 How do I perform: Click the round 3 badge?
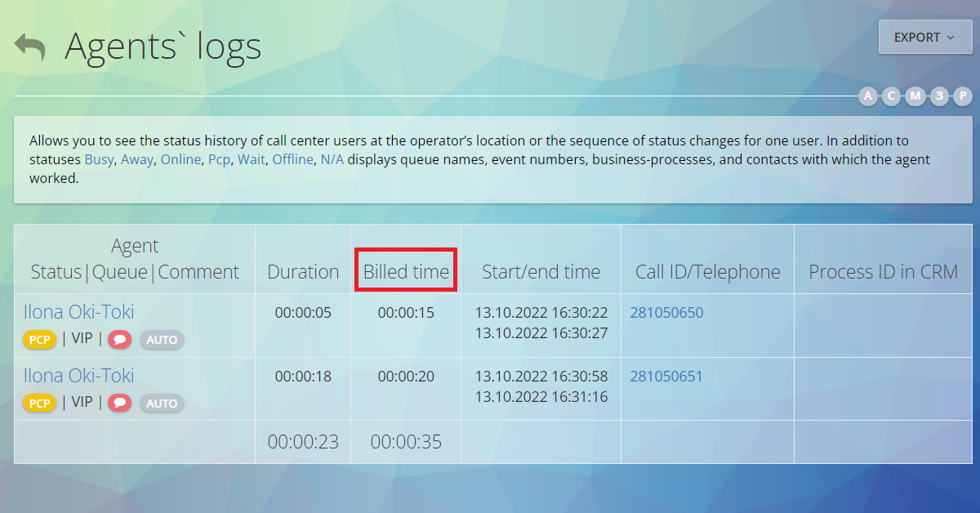[x=939, y=96]
